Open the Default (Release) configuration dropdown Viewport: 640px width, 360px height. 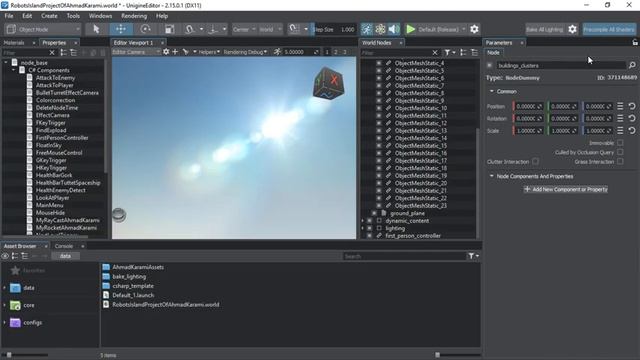click(x=442, y=29)
